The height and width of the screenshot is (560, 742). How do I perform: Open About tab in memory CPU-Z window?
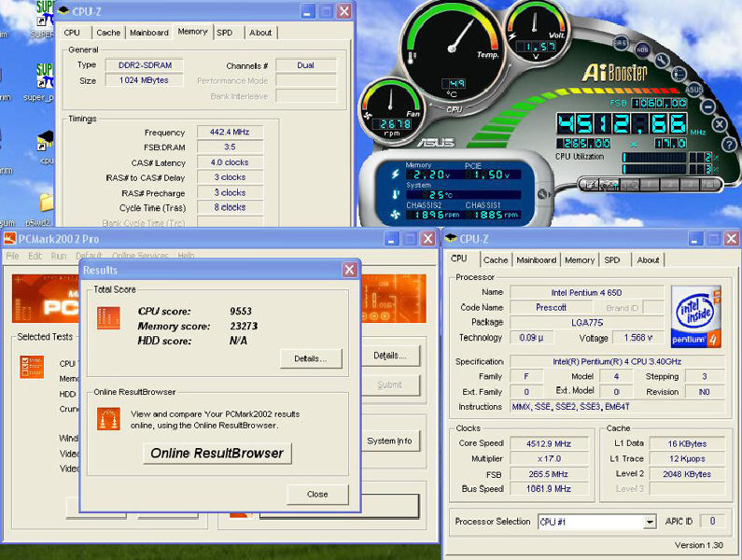[x=260, y=33]
